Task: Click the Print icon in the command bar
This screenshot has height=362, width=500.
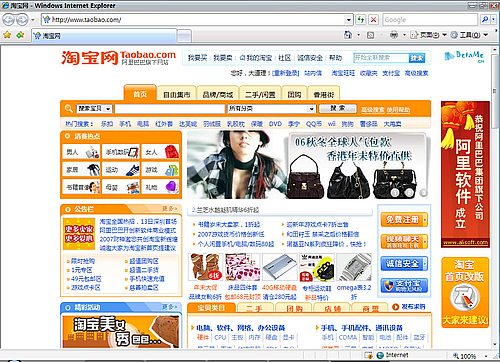Action: 394,35
